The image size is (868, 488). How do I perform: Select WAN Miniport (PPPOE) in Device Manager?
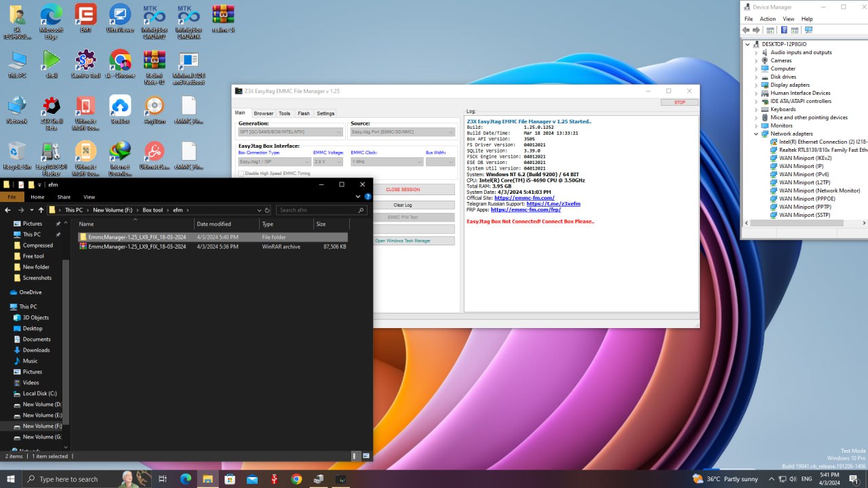[807, 199]
